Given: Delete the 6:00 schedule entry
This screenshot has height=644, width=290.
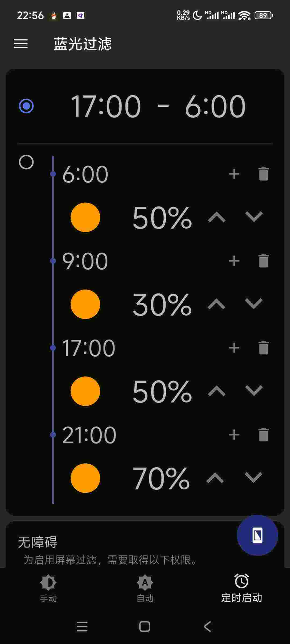Looking at the screenshot, I should click(x=263, y=174).
